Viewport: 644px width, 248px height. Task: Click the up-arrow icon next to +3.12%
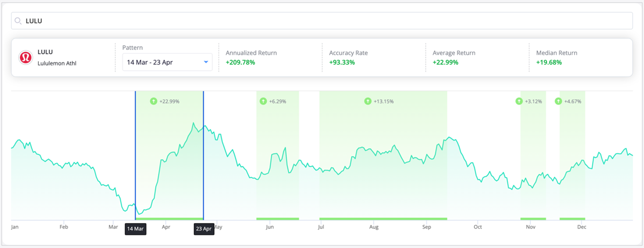pos(519,102)
